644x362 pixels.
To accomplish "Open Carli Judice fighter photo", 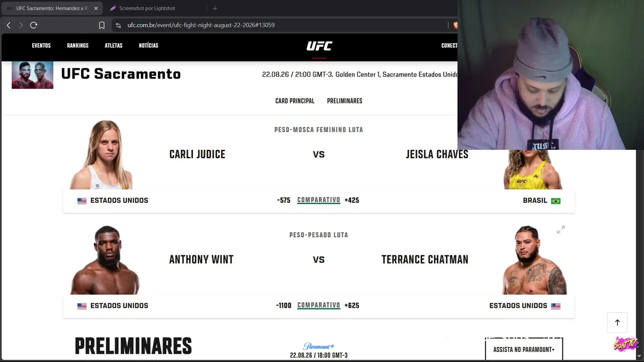I will pyautogui.click(x=101, y=155).
